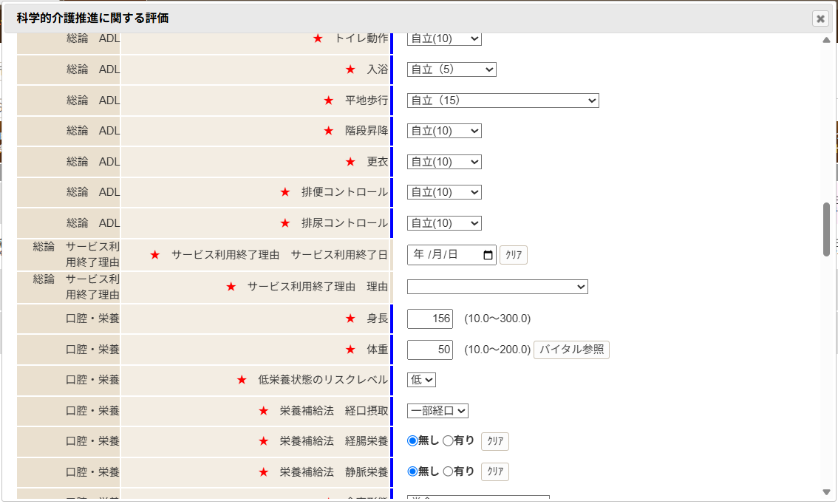Screen dimensions: 838x504
Task: Click the 身長 input field
Action: click(x=430, y=319)
